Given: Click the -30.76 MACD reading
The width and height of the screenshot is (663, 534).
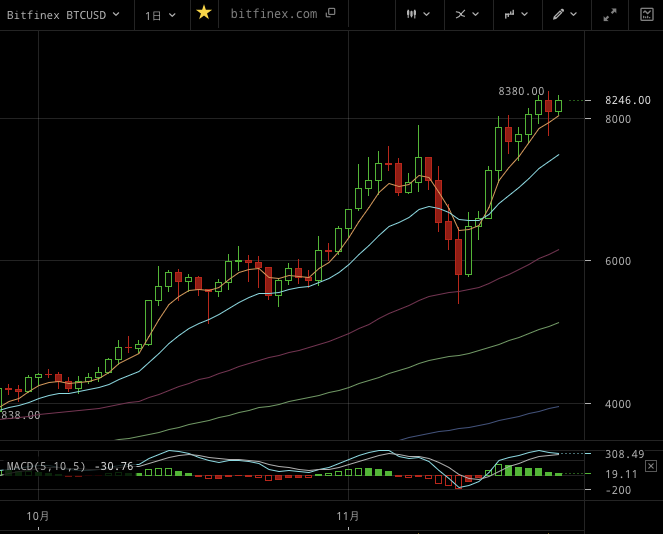Looking at the screenshot, I should (114, 466).
